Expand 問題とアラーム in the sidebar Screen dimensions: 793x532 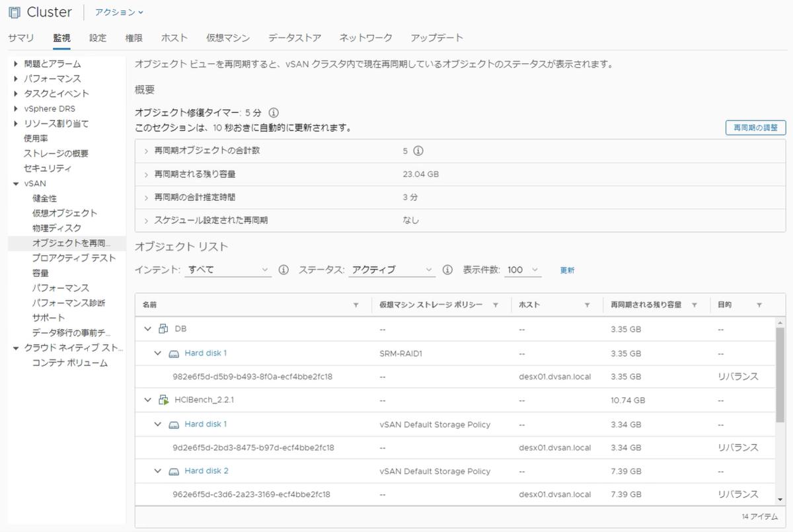(x=16, y=64)
